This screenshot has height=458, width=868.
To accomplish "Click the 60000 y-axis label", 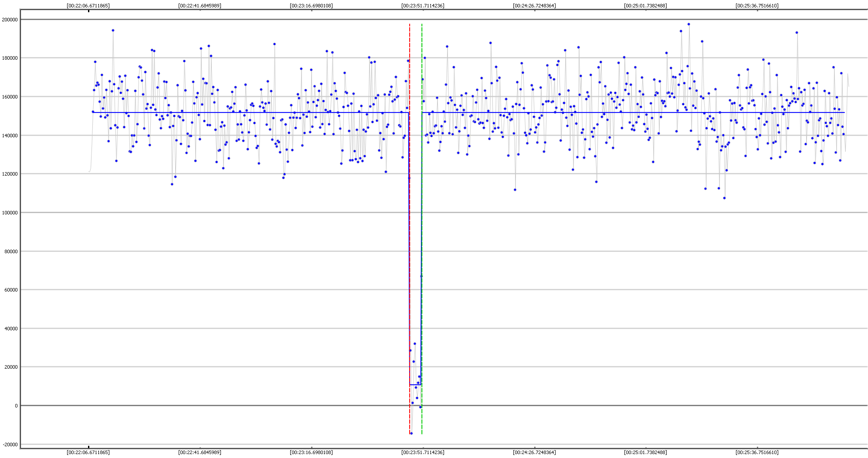I will point(11,290).
